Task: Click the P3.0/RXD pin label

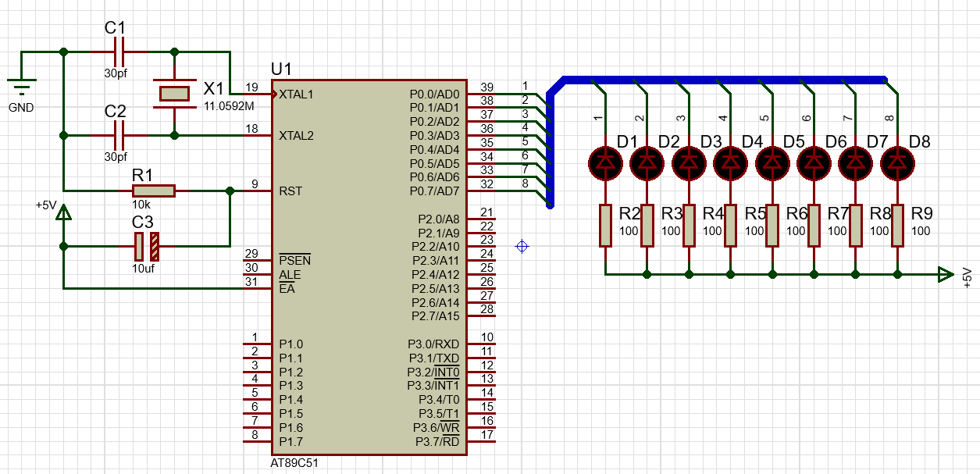Action: point(433,344)
